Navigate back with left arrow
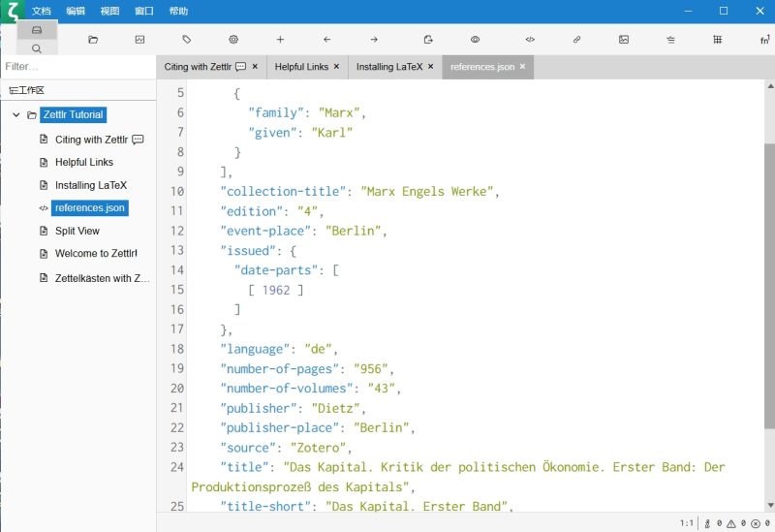The image size is (775, 532). pyautogui.click(x=327, y=40)
